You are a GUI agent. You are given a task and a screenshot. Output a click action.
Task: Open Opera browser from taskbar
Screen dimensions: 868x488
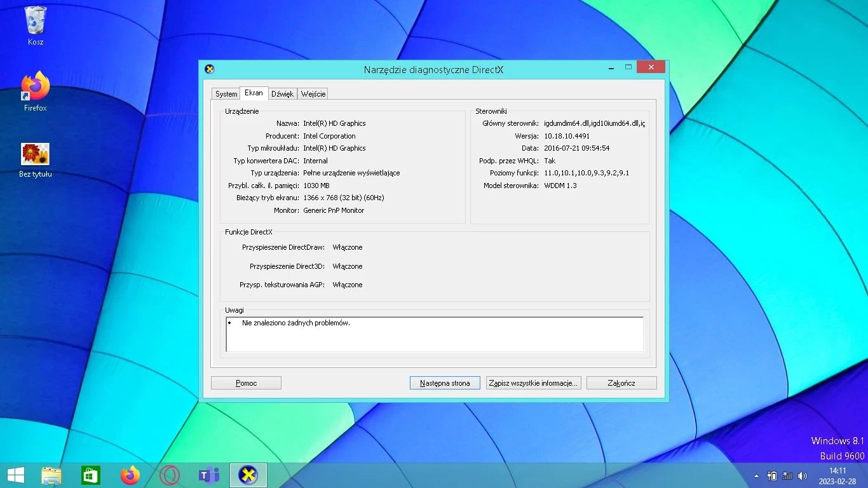coord(170,475)
